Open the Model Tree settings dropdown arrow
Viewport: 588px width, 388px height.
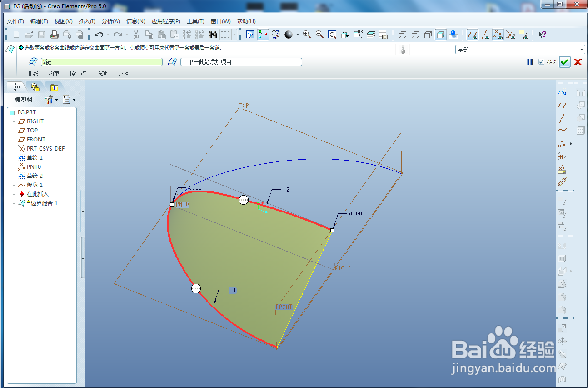click(57, 100)
